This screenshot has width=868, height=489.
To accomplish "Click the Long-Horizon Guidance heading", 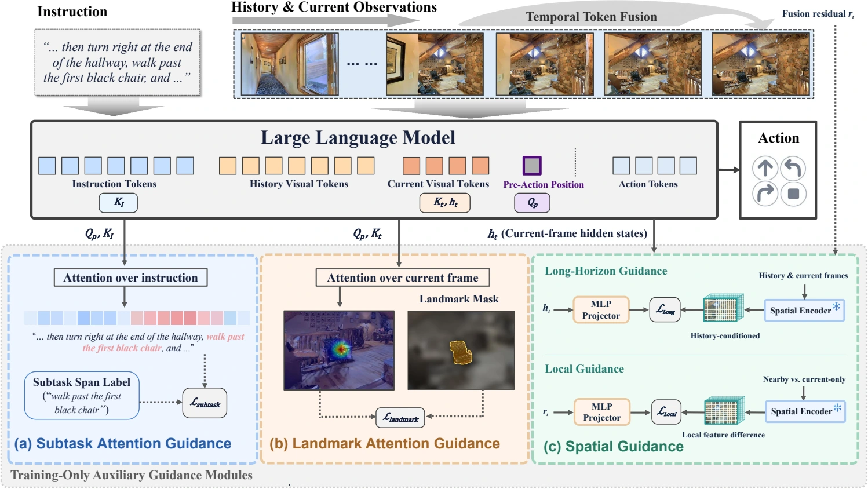I will pos(606,271).
